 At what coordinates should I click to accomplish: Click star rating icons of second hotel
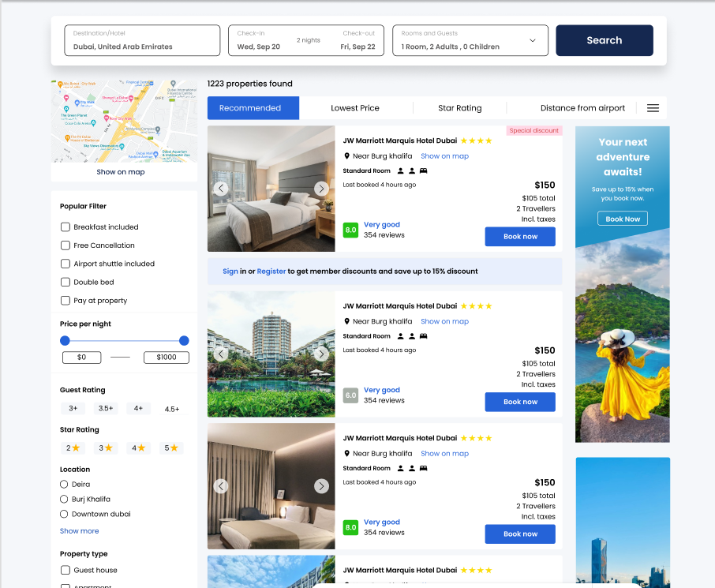click(476, 306)
